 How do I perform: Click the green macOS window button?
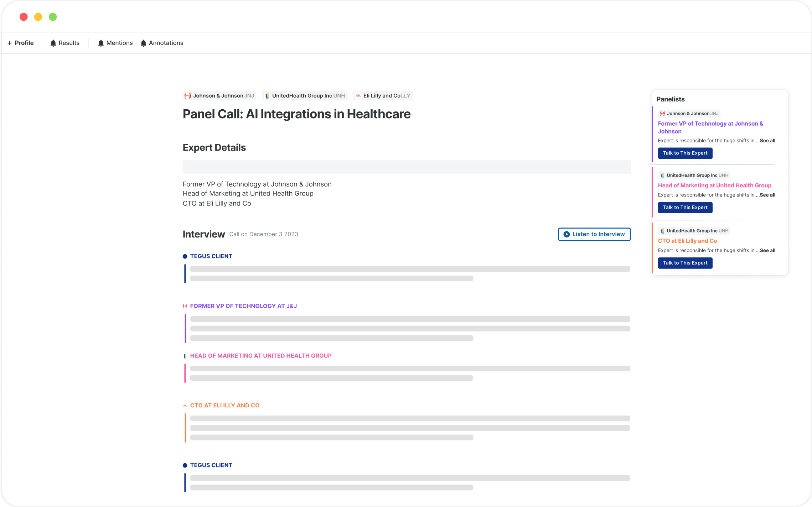(53, 17)
